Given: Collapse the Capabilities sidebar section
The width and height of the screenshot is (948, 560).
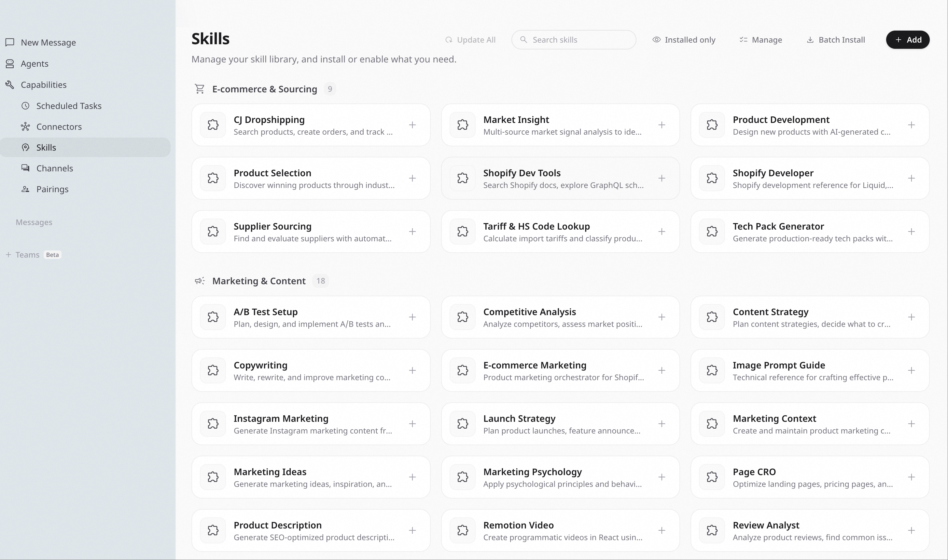Looking at the screenshot, I should pyautogui.click(x=43, y=85).
